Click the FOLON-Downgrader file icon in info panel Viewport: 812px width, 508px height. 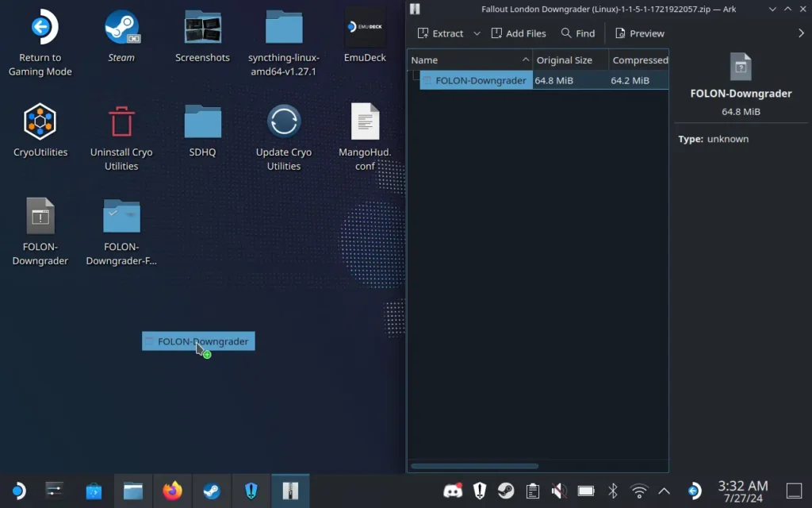741,67
